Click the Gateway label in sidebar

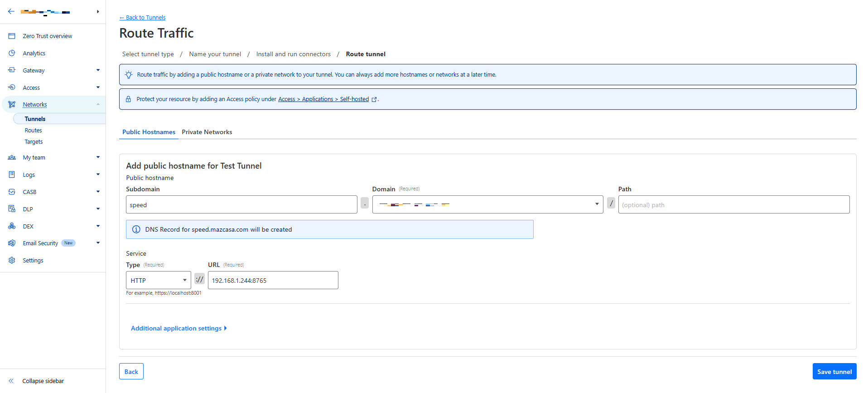34,71
